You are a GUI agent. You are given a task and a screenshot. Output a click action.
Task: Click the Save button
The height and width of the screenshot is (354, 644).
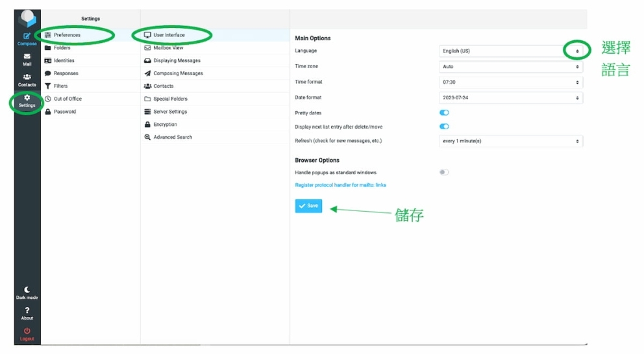308,206
